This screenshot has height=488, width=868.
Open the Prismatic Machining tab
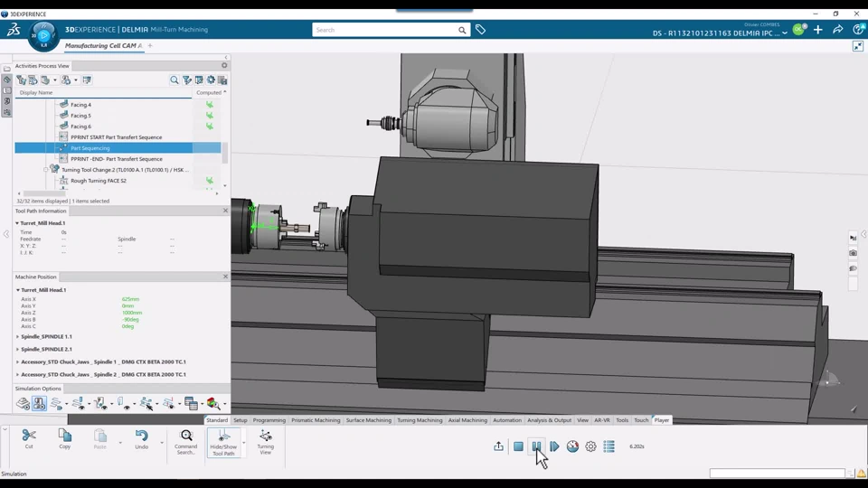tap(316, 420)
